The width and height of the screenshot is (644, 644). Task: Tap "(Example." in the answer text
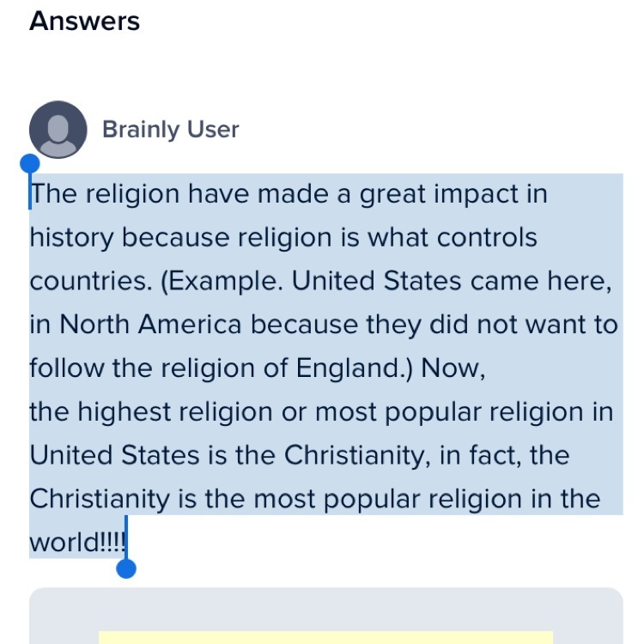pyautogui.click(x=222, y=282)
